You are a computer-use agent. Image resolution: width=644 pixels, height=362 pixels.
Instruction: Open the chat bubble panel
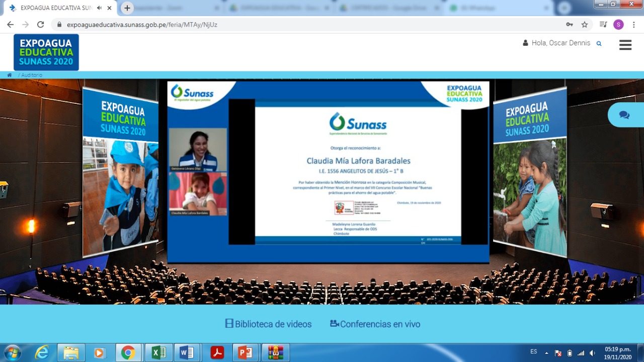point(624,115)
